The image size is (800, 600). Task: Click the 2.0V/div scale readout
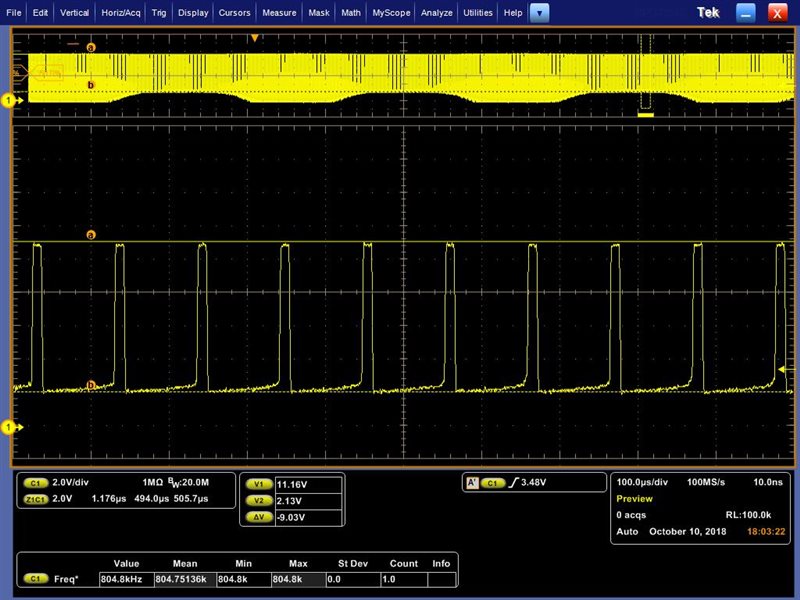pos(70,482)
